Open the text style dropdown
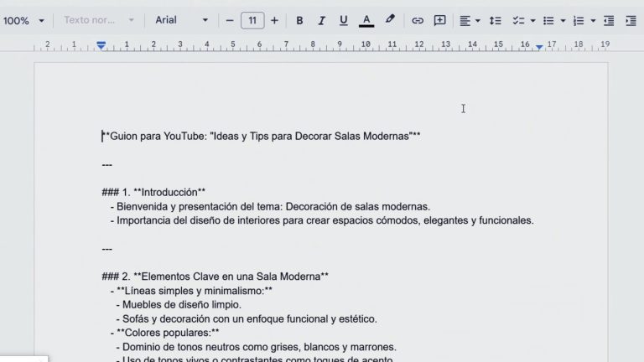644x362 pixels. (99, 20)
